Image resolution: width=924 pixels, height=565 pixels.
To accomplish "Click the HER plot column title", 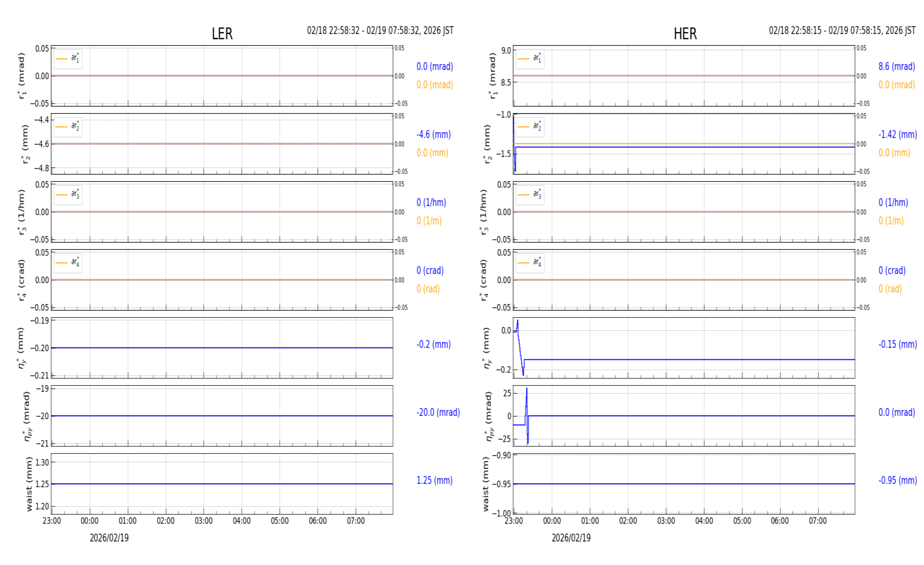I will (x=685, y=34).
